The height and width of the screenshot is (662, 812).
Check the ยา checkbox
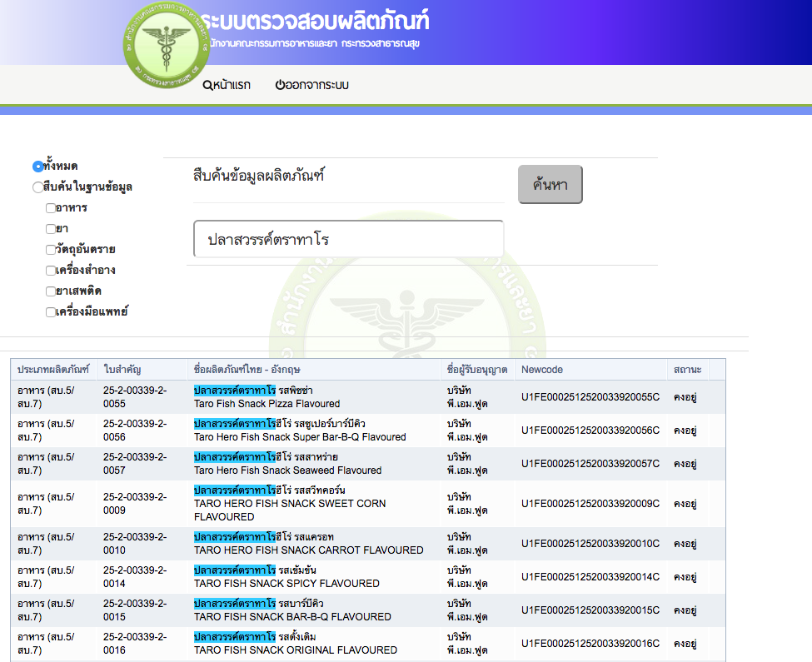coord(51,229)
